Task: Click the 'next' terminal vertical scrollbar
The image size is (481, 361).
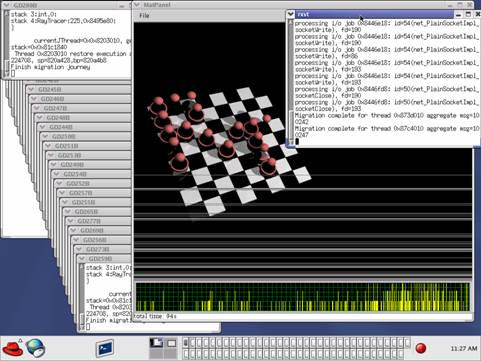Action: pyautogui.click(x=291, y=82)
